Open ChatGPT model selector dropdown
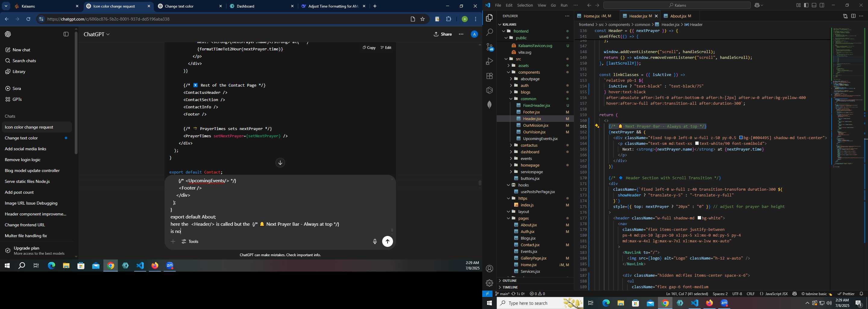This screenshot has height=309, width=868. pyautogui.click(x=97, y=34)
